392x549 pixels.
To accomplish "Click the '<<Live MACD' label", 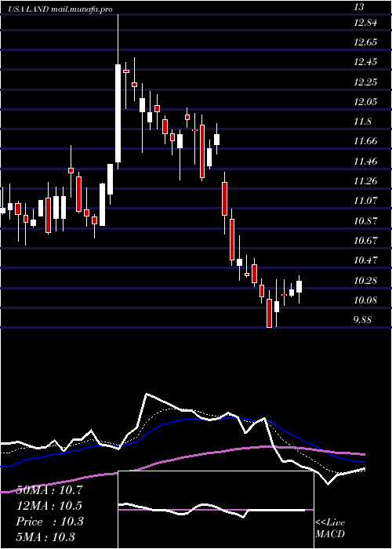I will (x=330, y=529).
